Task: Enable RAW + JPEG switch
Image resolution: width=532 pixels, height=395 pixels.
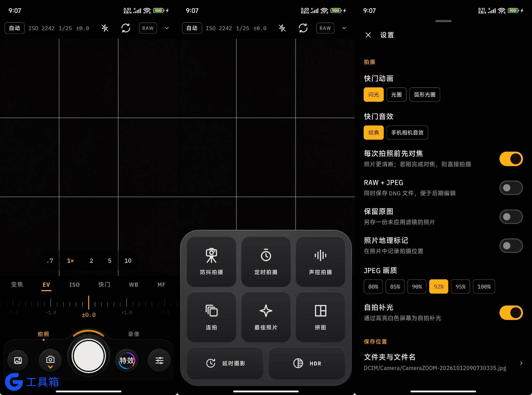Action: (511, 188)
